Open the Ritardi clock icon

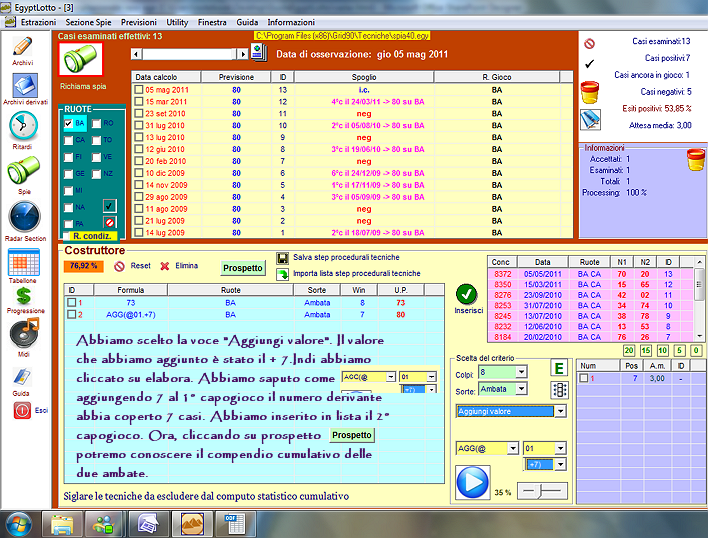(23, 125)
